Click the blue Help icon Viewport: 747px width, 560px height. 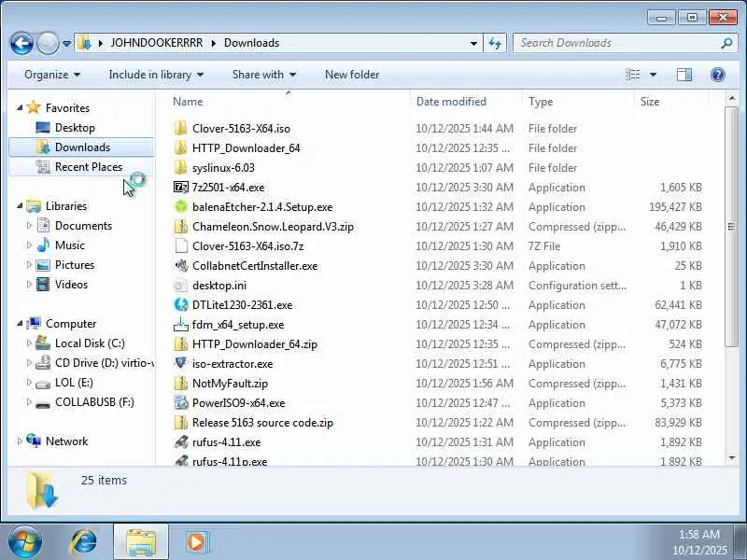click(x=718, y=75)
